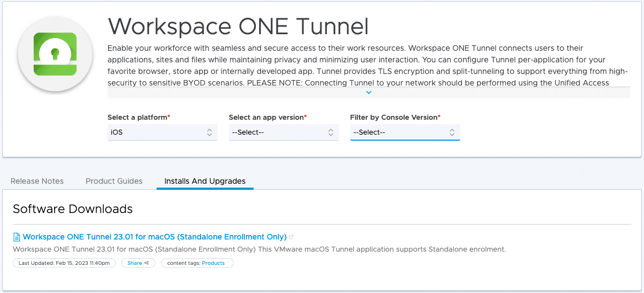The width and height of the screenshot is (644, 293).
Task: Click the external link icon after download title
Action: pyautogui.click(x=291, y=237)
